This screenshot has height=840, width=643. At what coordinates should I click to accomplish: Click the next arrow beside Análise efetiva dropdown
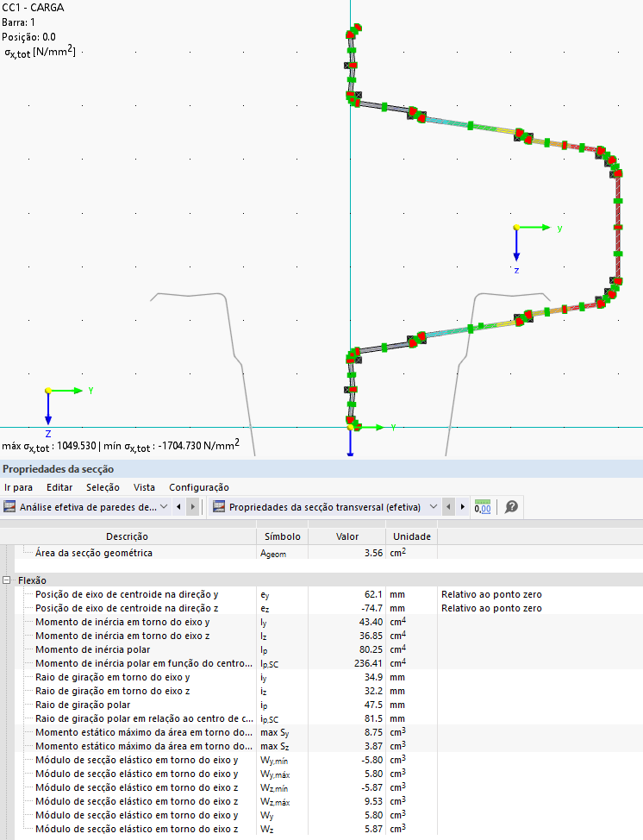(192, 507)
